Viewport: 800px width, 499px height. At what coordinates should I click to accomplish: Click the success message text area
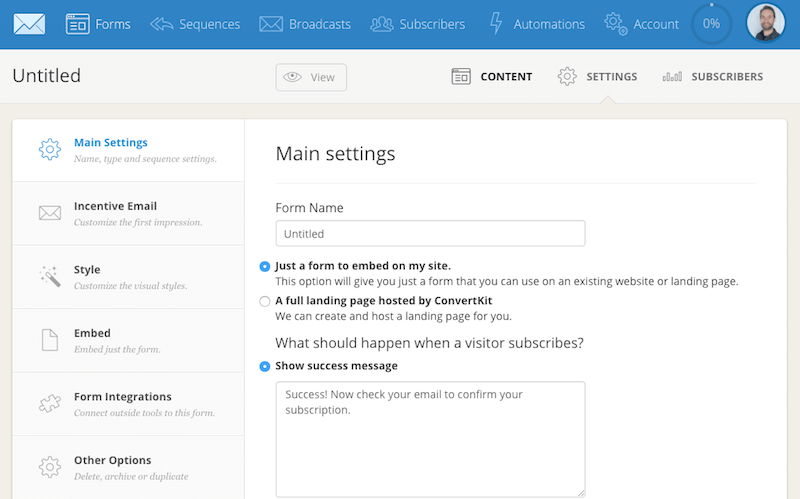430,438
